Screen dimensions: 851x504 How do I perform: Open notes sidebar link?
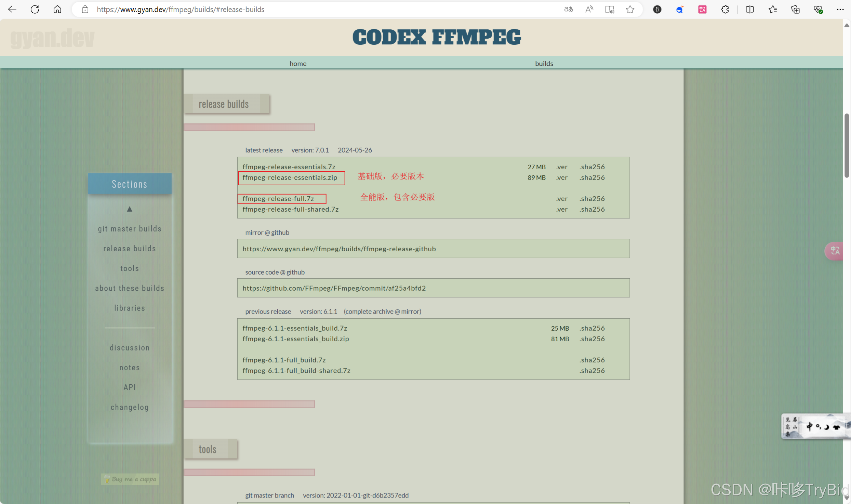[130, 368]
